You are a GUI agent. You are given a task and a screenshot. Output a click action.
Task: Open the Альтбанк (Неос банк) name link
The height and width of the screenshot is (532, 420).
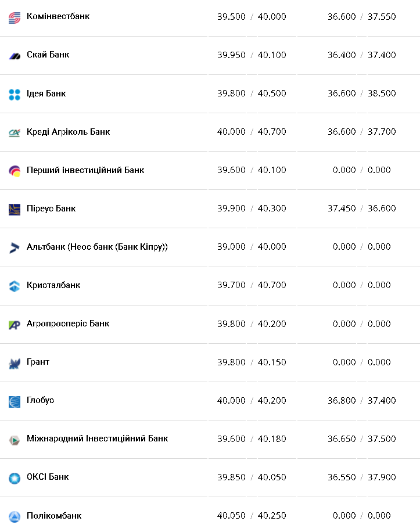pyautogui.click(x=97, y=247)
